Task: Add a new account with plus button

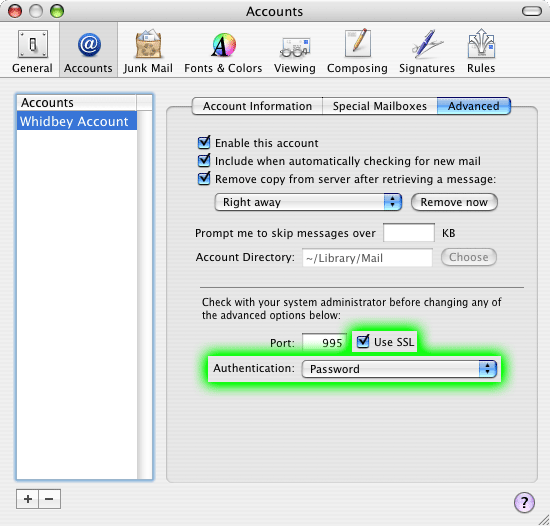Action: pos(27,499)
